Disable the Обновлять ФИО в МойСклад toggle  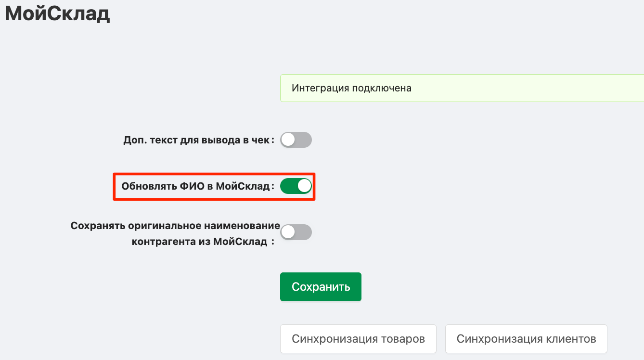296,186
